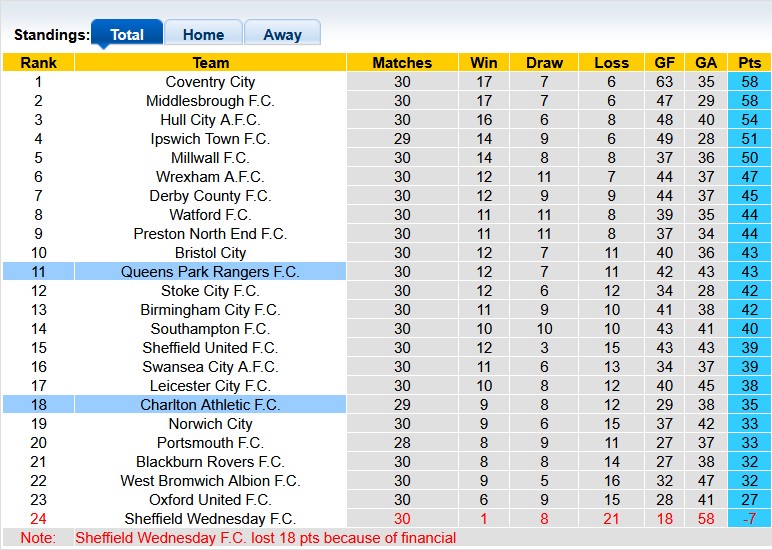Click Wrexham A.F.C. team name

coord(210,177)
